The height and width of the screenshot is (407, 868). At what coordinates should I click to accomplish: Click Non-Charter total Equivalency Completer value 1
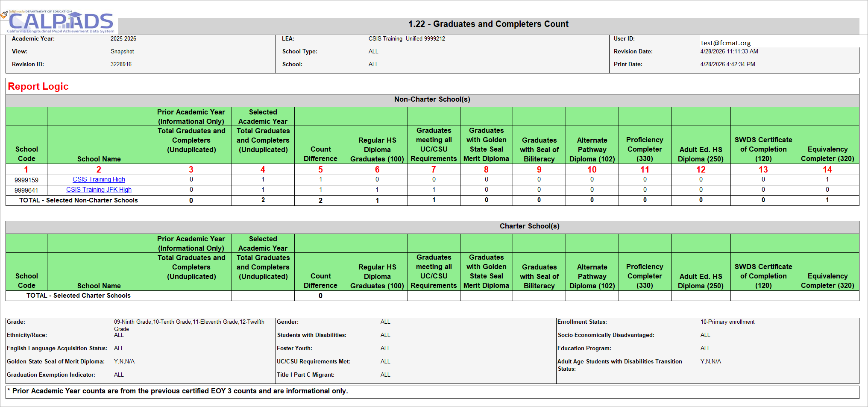[827, 200]
